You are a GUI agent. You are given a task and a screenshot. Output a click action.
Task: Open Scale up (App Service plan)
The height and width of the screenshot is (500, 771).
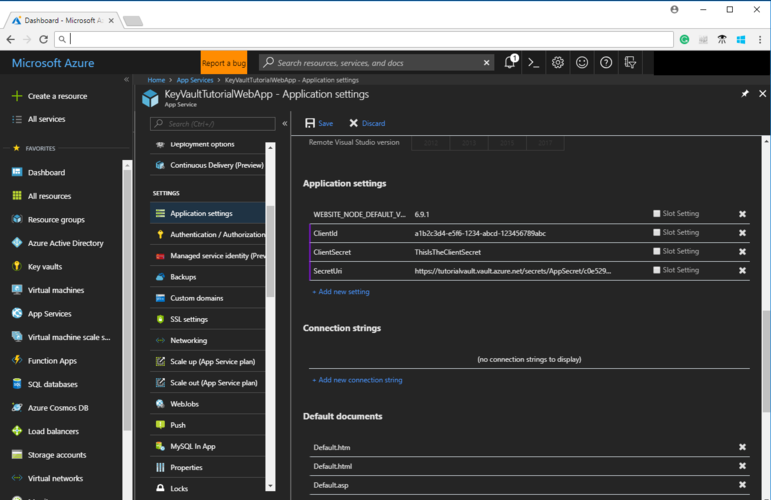[x=208, y=361]
